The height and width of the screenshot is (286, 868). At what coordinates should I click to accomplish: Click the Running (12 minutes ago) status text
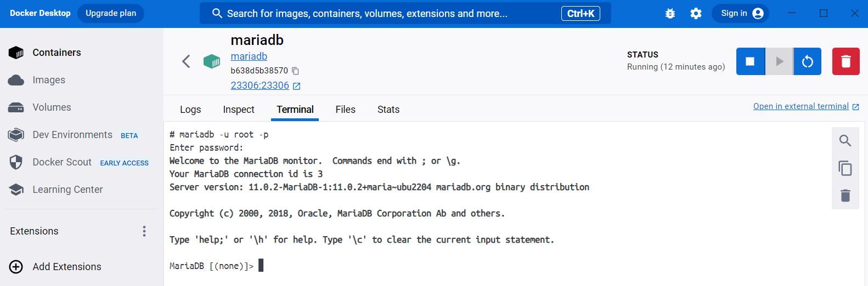pyautogui.click(x=676, y=67)
